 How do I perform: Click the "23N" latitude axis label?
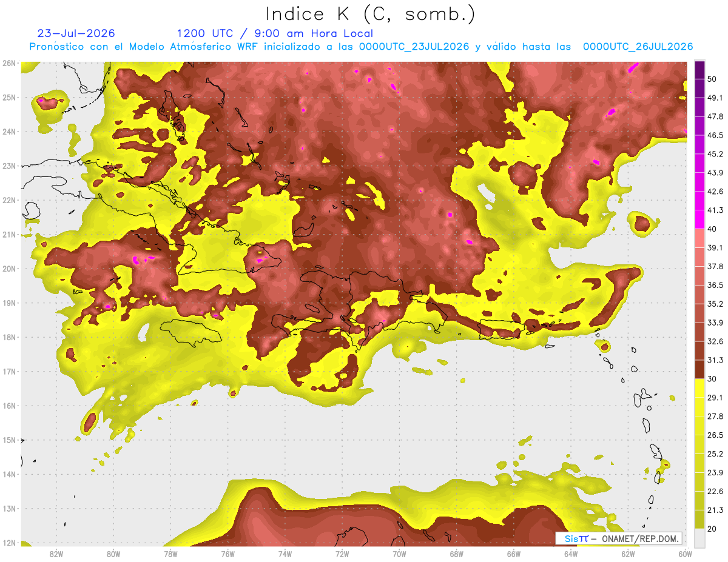9,166
